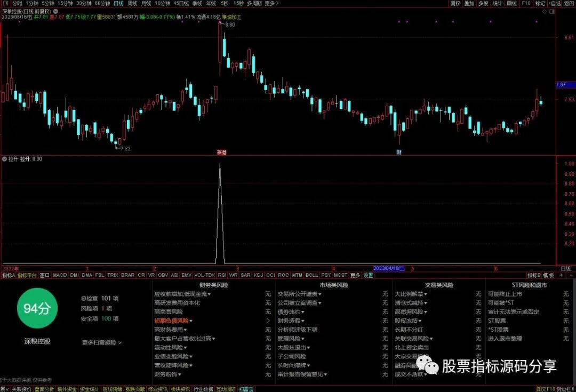Click 可能终止上市 under ST风险和退市
Image resolution: width=576 pixels, height=392 pixels.
[505, 294]
